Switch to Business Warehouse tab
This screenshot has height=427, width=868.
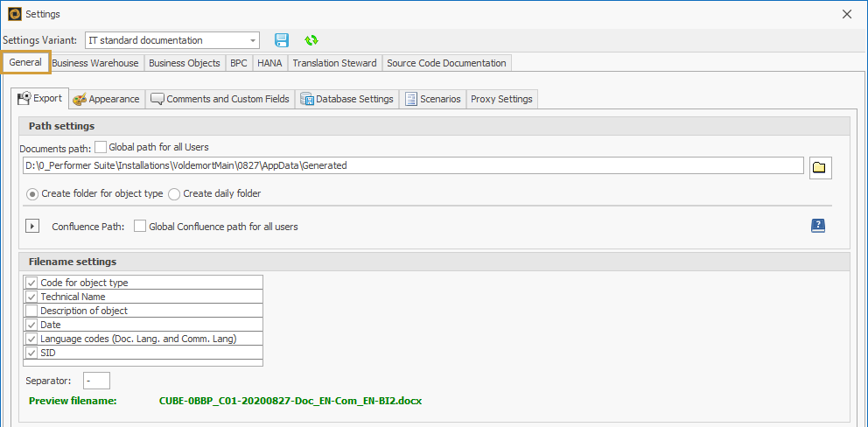tap(94, 63)
